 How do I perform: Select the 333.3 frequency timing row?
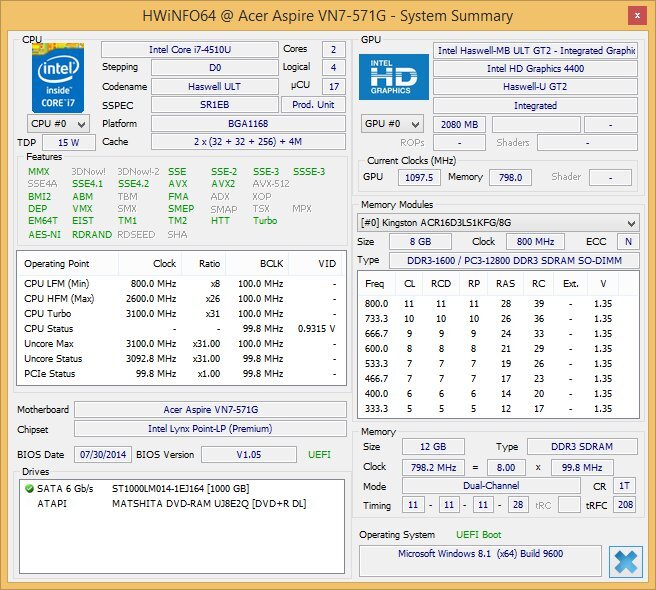498,408
